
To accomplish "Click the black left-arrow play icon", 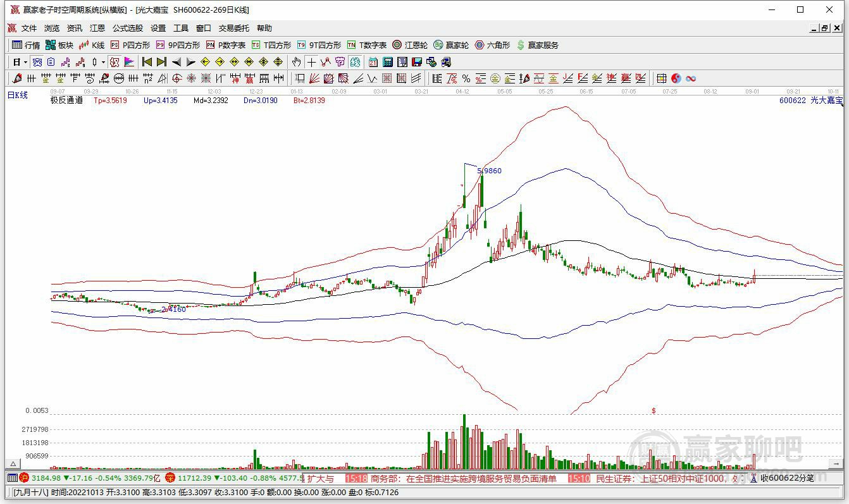I will (x=177, y=62).
